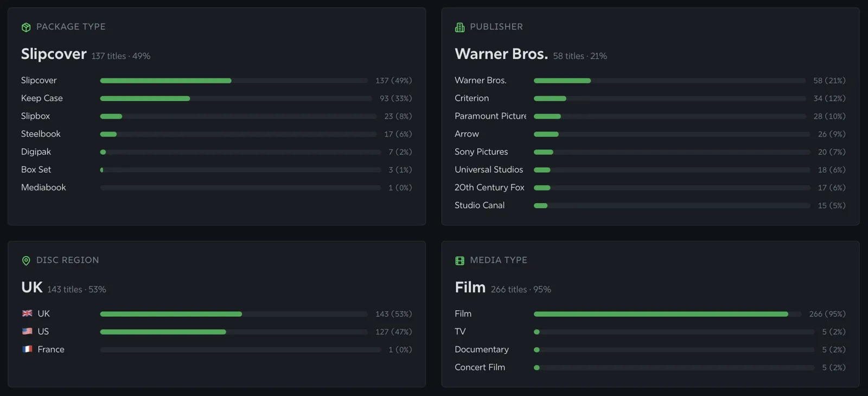Select the Sony Pictures publisher row
The image size is (868, 396).
(x=650, y=152)
